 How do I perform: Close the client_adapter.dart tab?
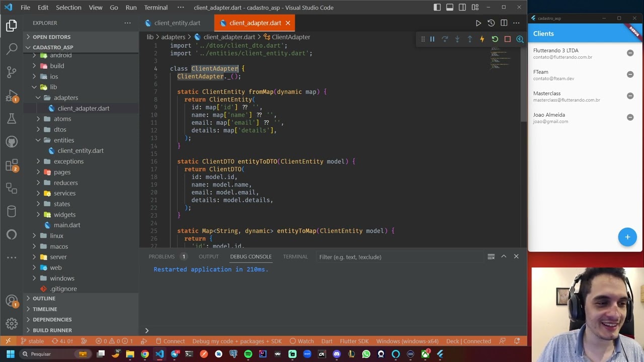288,23
